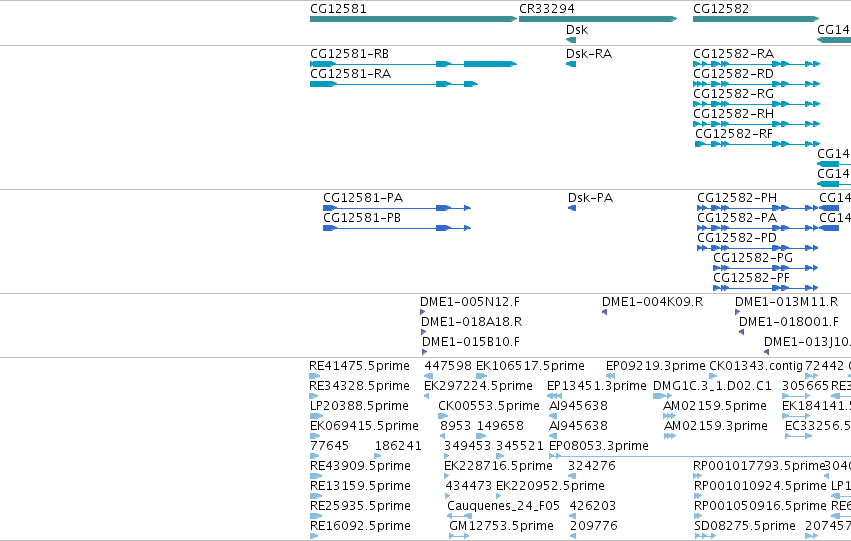Click EST EK297224.5prime

(427, 396)
